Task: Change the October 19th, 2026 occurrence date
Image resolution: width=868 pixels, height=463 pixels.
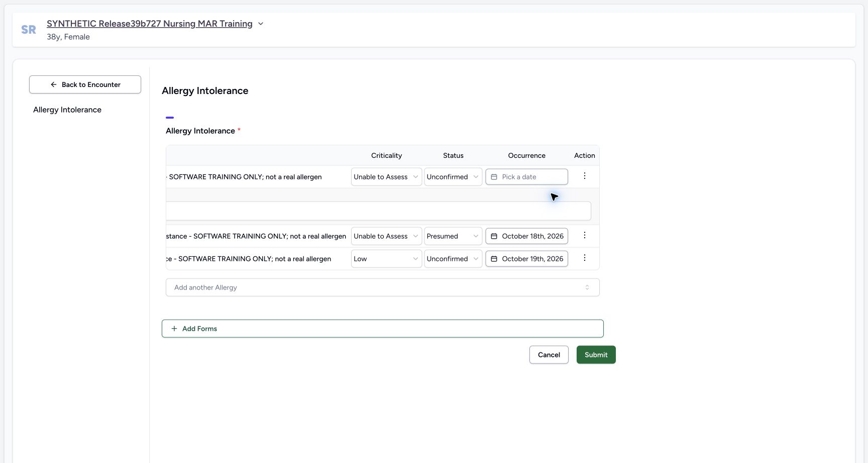Action: click(x=526, y=259)
